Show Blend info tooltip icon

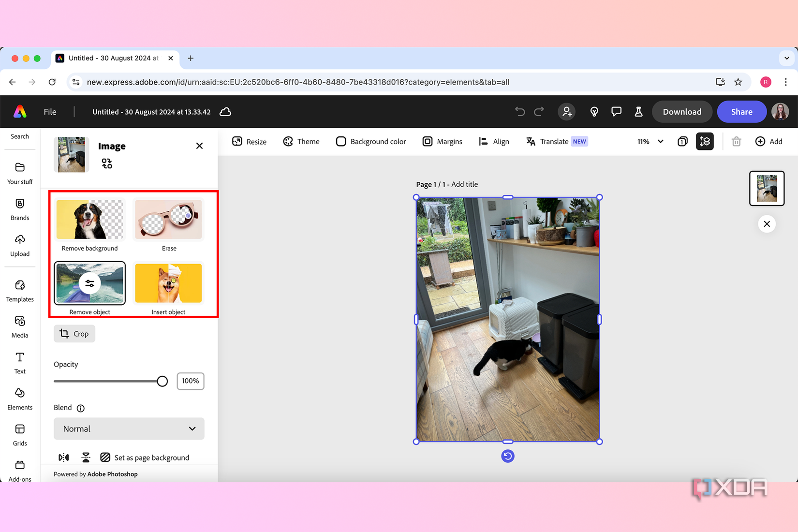tap(81, 408)
